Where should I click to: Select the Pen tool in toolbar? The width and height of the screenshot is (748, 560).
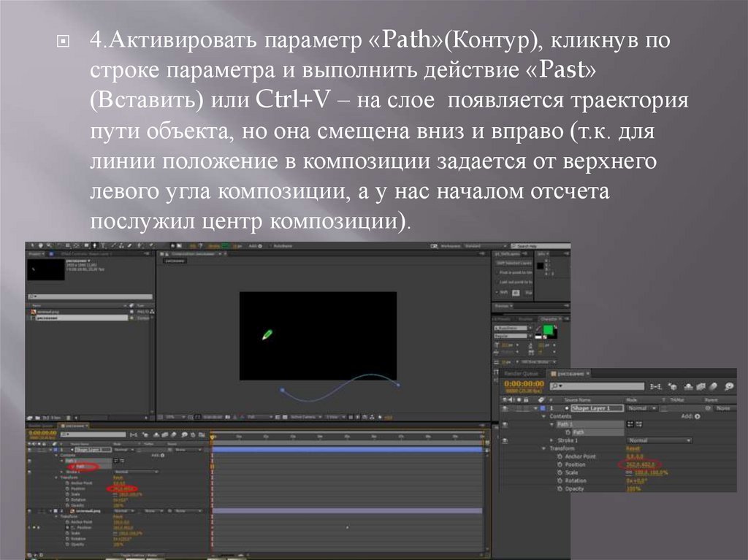[94, 245]
